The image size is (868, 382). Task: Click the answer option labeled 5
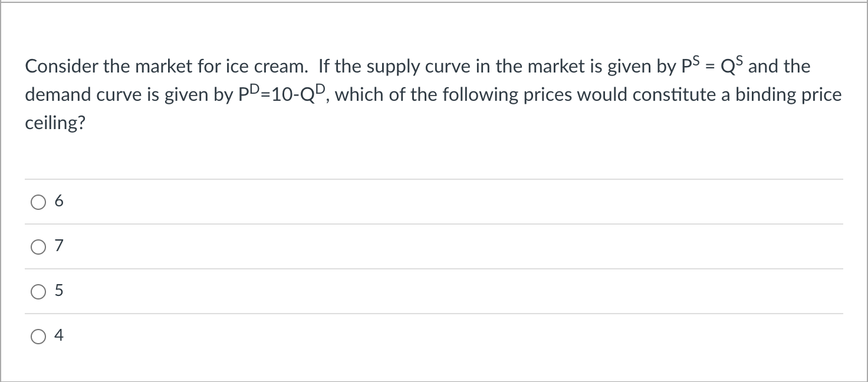point(58,291)
